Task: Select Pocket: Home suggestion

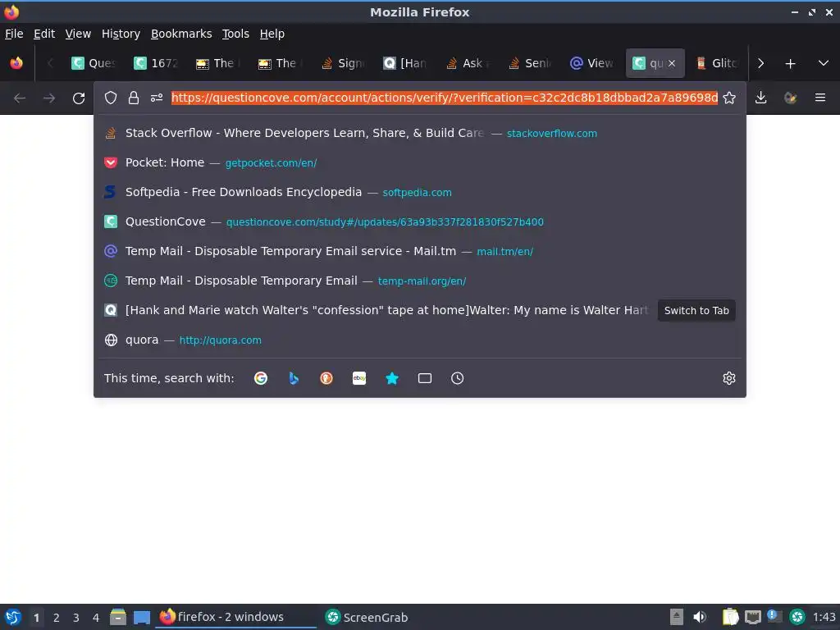Action: coord(419,163)
